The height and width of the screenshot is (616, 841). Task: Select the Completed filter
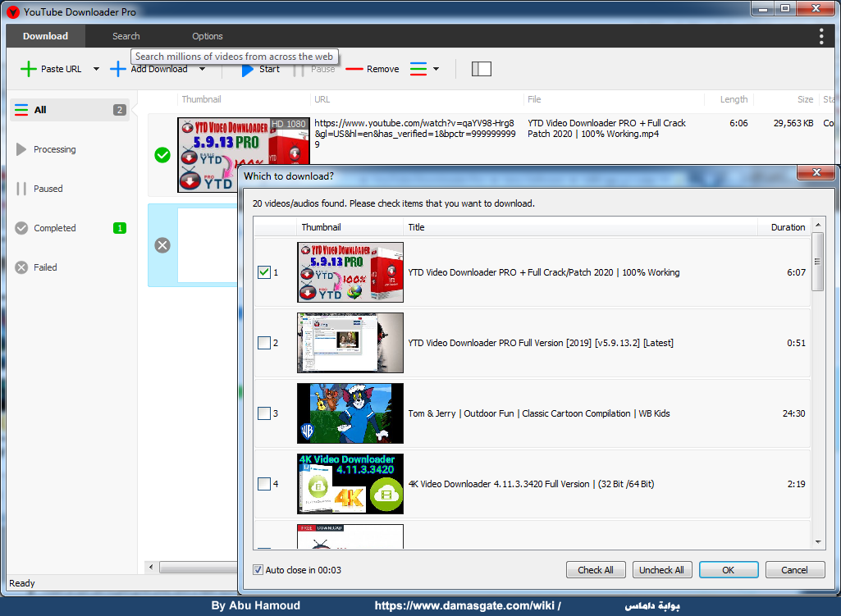tap(70, 228)
